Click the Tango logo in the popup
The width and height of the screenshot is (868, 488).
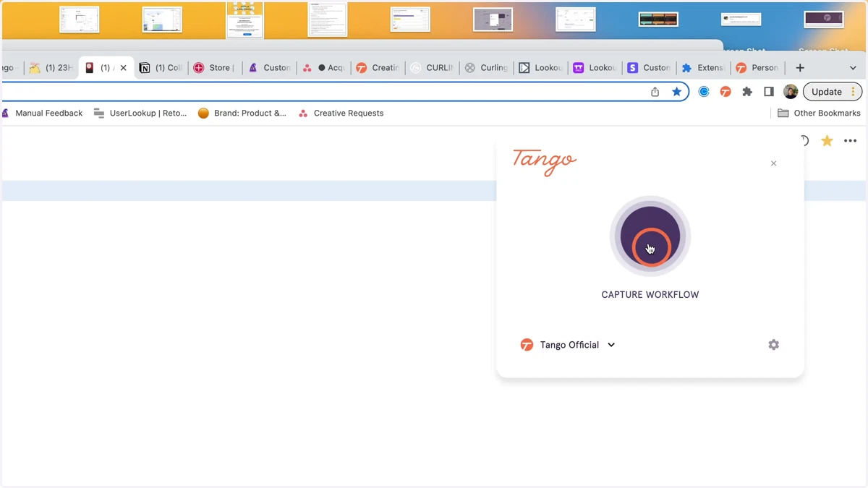coord(545,162)
